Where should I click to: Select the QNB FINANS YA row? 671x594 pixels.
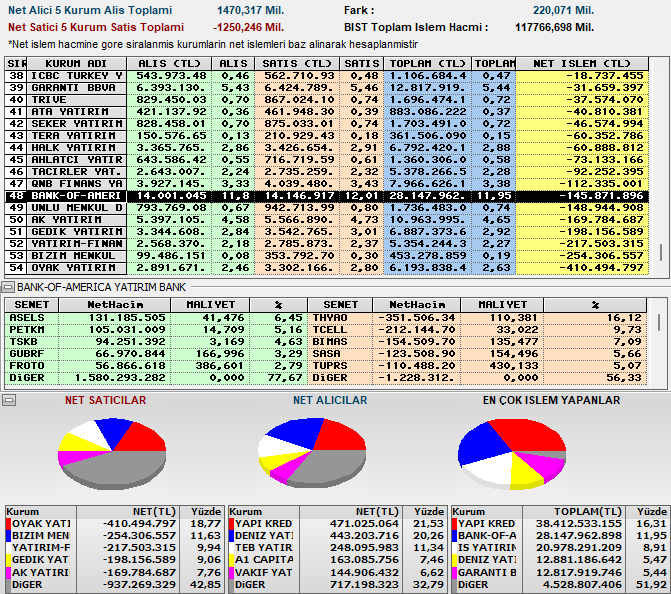[327, 184]
